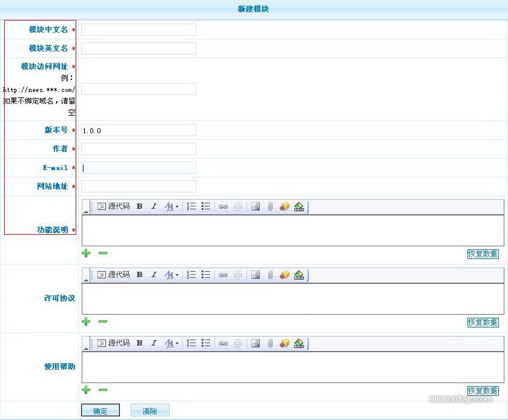Click the 模块中文名 text field
The height and width of the screenshot is (420, 508).
[138, 30]
